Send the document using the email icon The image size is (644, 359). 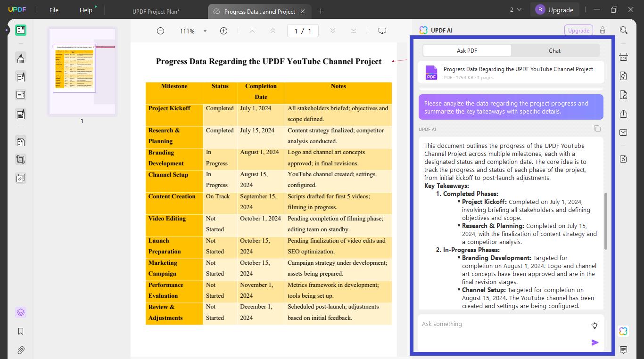pyautogui.click(x=623, y=133)
